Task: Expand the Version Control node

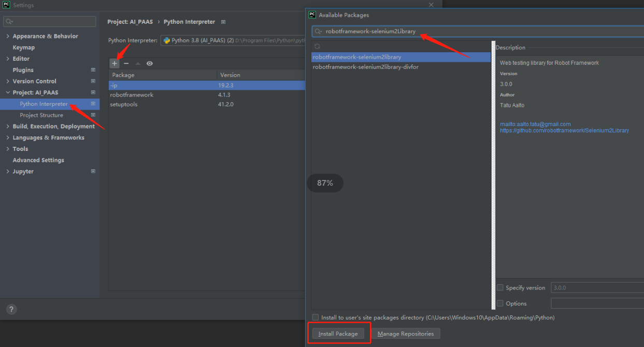Action: tap(8, 81)
